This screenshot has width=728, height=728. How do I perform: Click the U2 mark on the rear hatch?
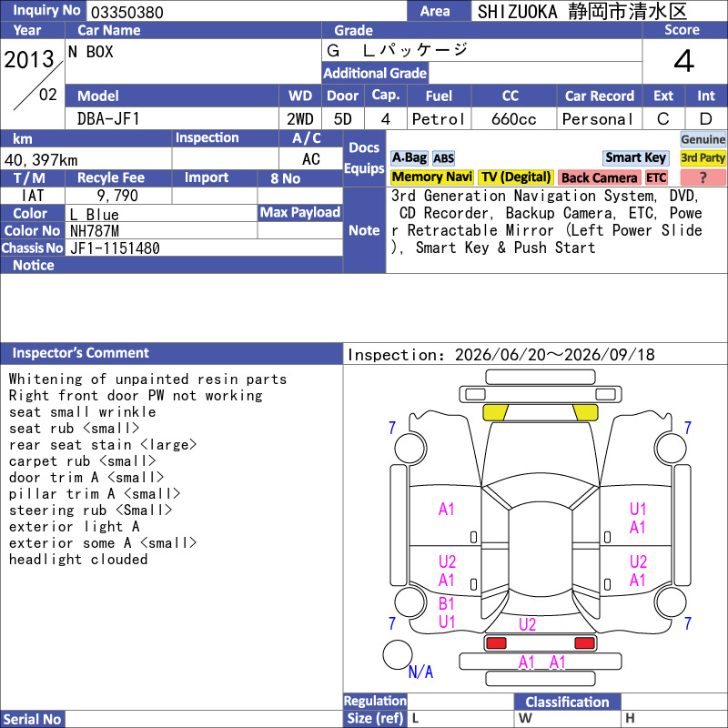[x=527, y=624]
